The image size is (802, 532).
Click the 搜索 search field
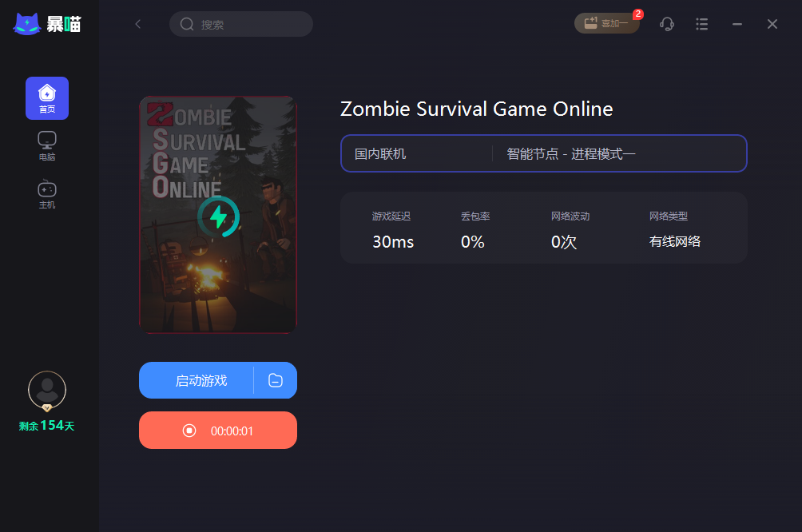pyautogui.click(x=241, y=24)
